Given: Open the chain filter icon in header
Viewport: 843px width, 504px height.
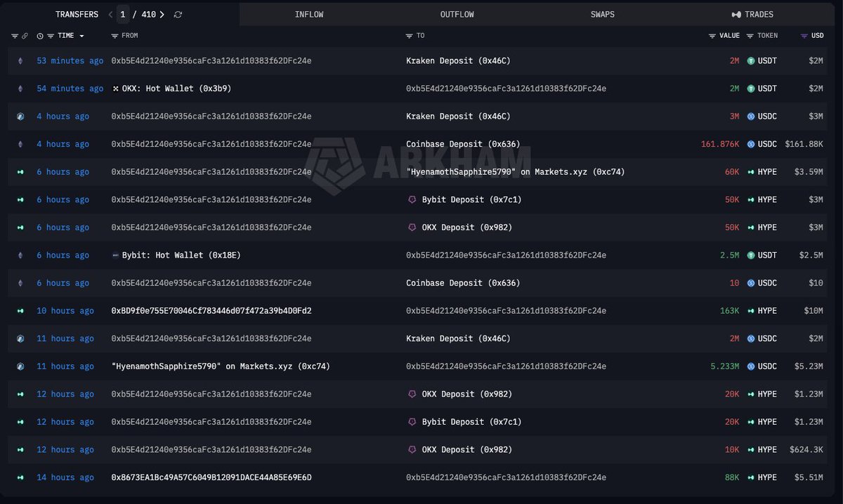Looking at the screenshot, I should coord(15,36).
